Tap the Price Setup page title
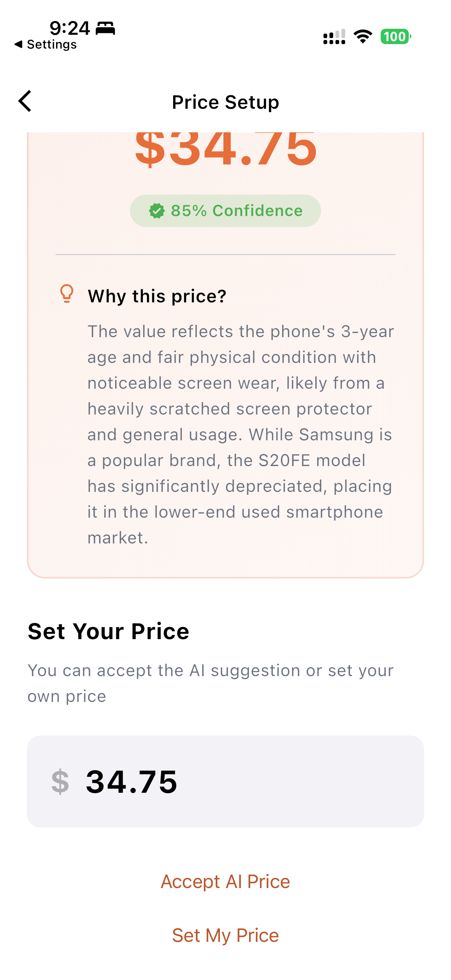The width and height of the screenshot is (451, 980). point(225,102)
